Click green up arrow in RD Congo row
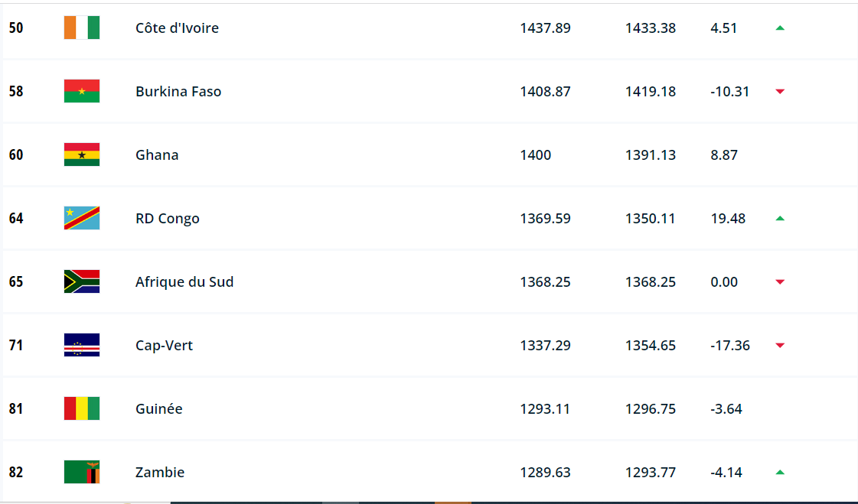This screenshot has height=504, width=858. click(x=780, y=218)
